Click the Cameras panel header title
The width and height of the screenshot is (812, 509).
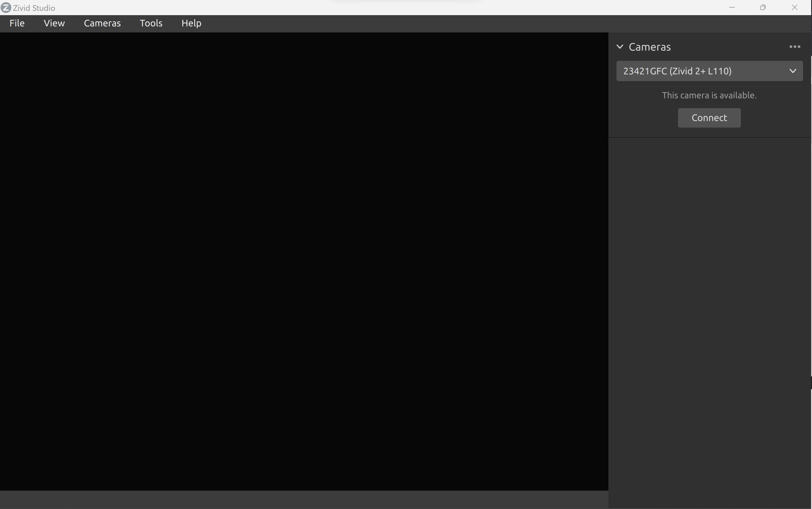click(x=649, y=47)
